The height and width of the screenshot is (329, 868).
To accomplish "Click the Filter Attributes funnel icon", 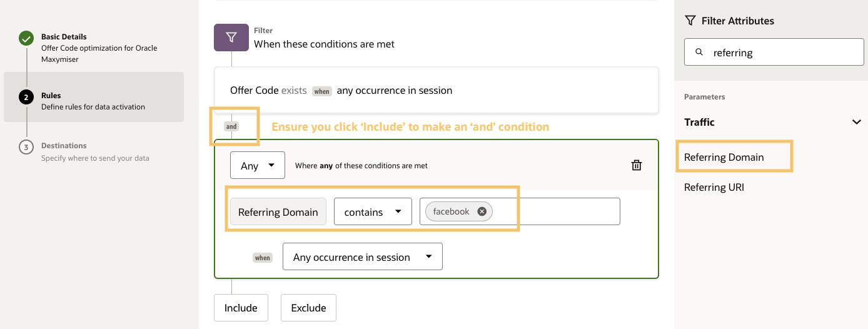I will 690,21.
